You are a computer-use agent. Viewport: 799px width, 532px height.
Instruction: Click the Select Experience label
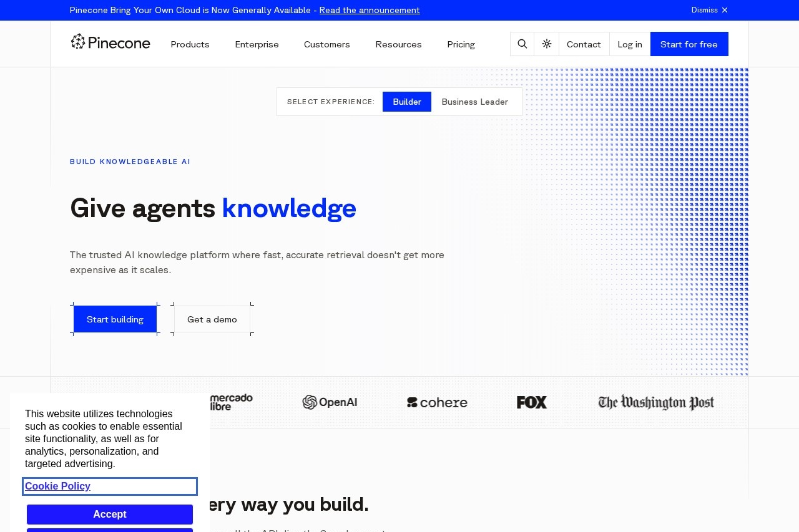pyautogui.click(x=331, y=102)
